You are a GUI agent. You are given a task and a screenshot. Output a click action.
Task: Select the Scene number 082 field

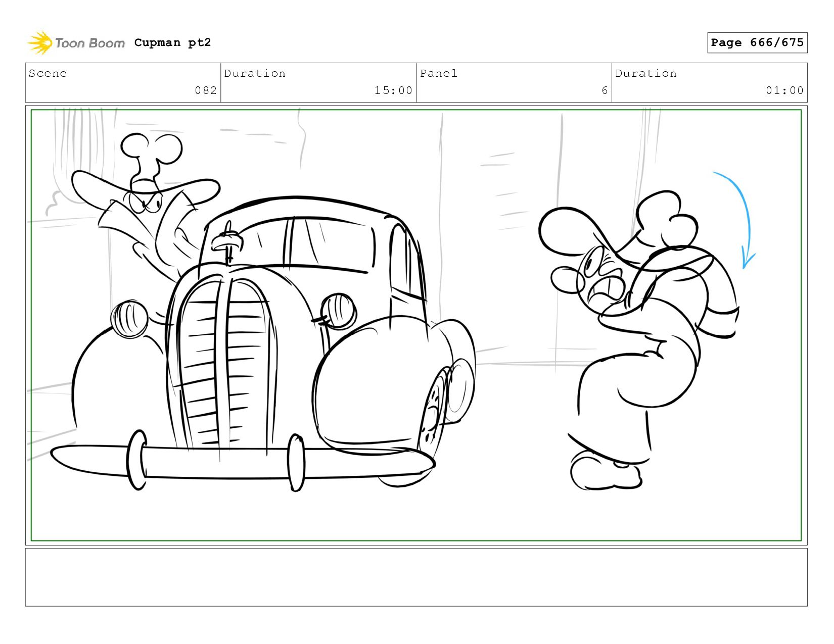pos(205,90)
